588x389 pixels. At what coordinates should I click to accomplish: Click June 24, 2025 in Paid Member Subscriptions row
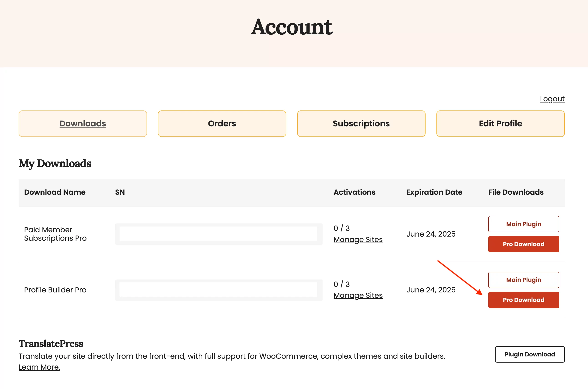coord(431,234)
